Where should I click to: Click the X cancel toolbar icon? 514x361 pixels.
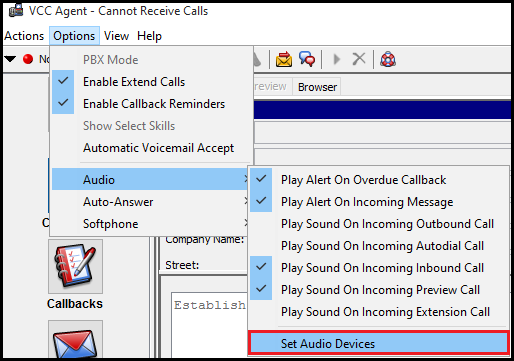point(359,59)
